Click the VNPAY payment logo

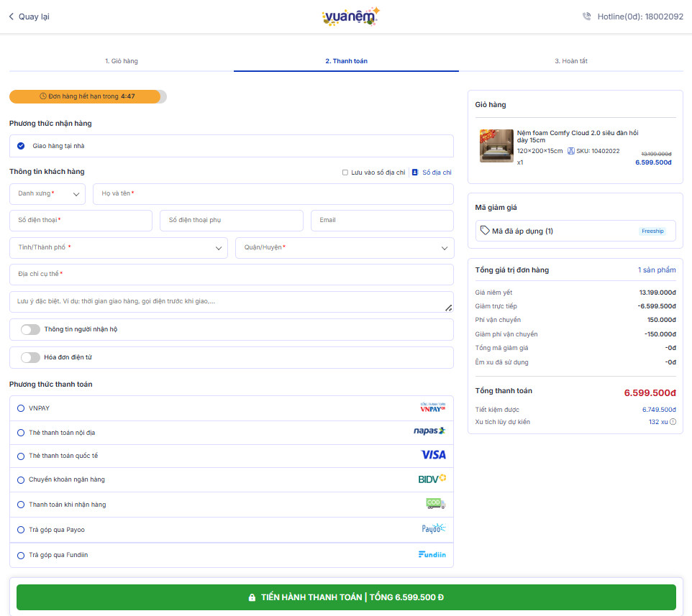point(433,408)
